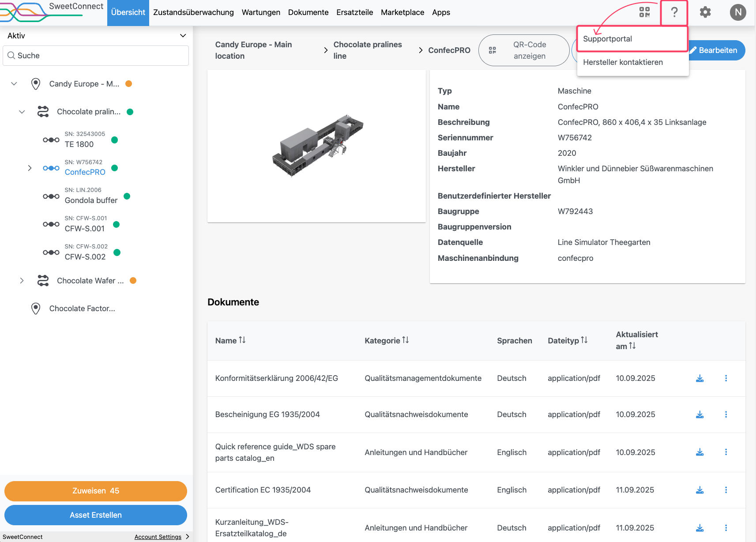This screenshot has height=542, width=756.
Task: Download the Konformitätserklärung 2006/42/EG document
Action: point(700,379)
